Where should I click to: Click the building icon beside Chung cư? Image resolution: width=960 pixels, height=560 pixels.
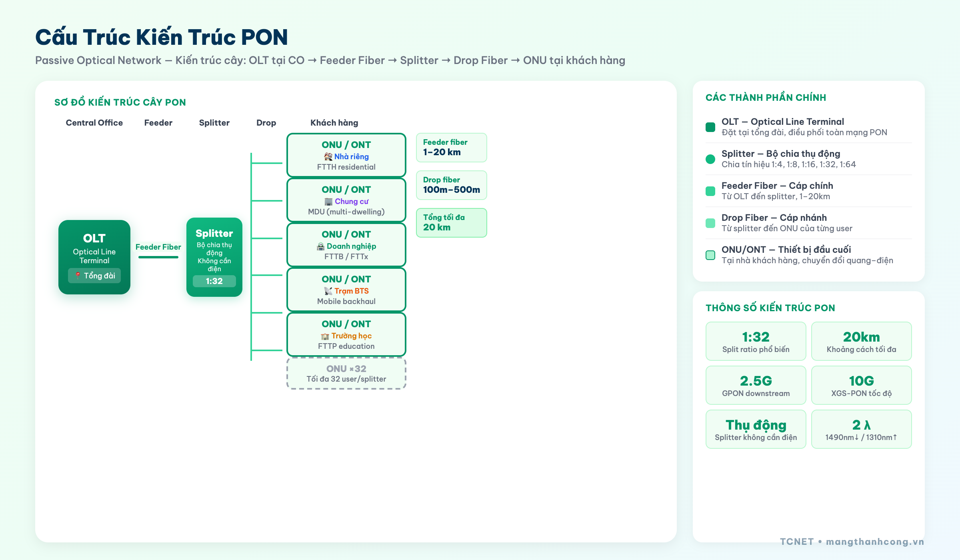tap(328, 201)
